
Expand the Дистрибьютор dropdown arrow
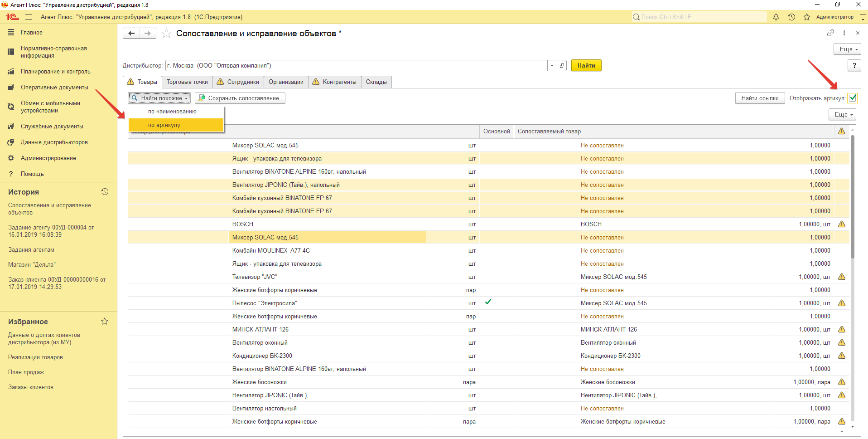(552, 65)
